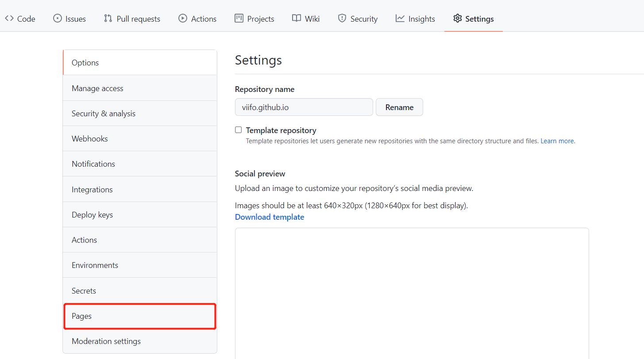Open Integrations settings
Viewport: 644px width, 359px height.
pyautogui.click(x=140, y=189)
